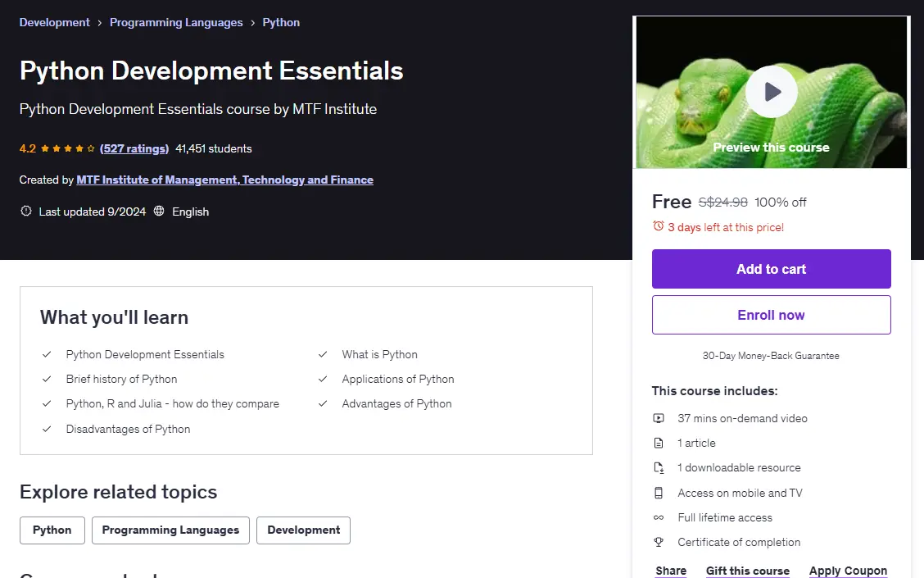This screenshot has width=924, height=578.
Task: Click the English language label
Action: coord(190,212)
